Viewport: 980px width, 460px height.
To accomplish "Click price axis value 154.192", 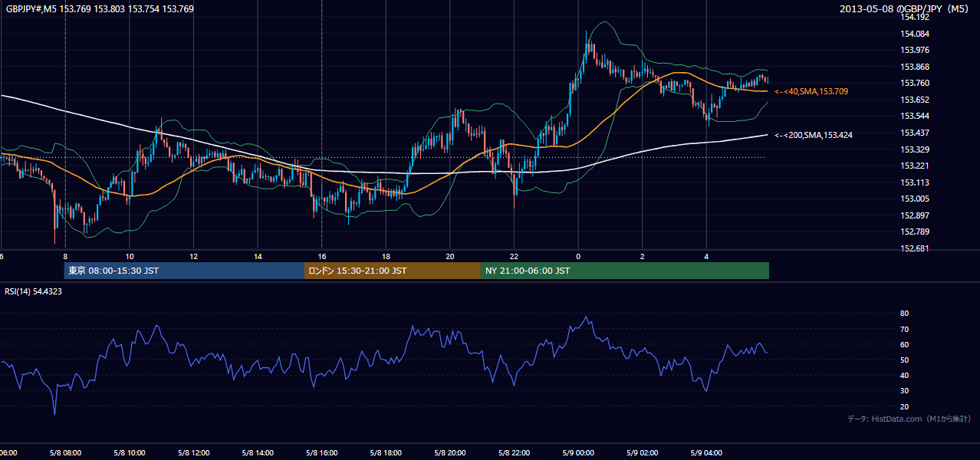I will click(916, 17).
